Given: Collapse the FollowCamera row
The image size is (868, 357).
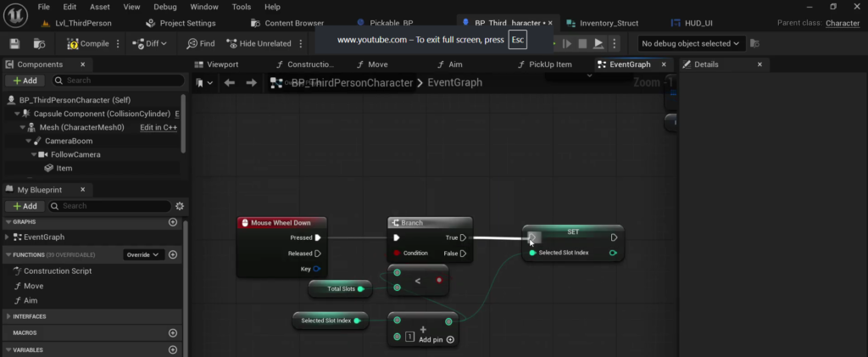Looking at the screenshot, I should click(x=34, y=154).
